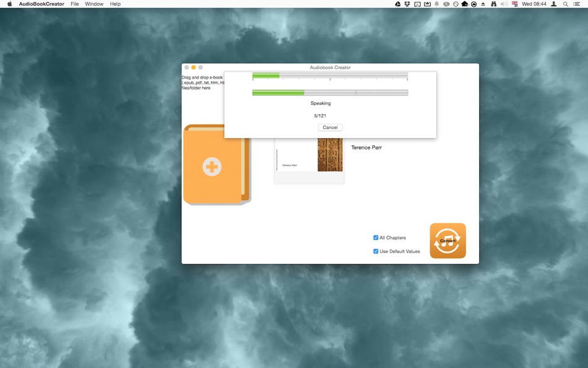Uncheck the Use Default Values checkbox
The width and height of the screenshot is (588, 368).
click(x=376, y=251)
